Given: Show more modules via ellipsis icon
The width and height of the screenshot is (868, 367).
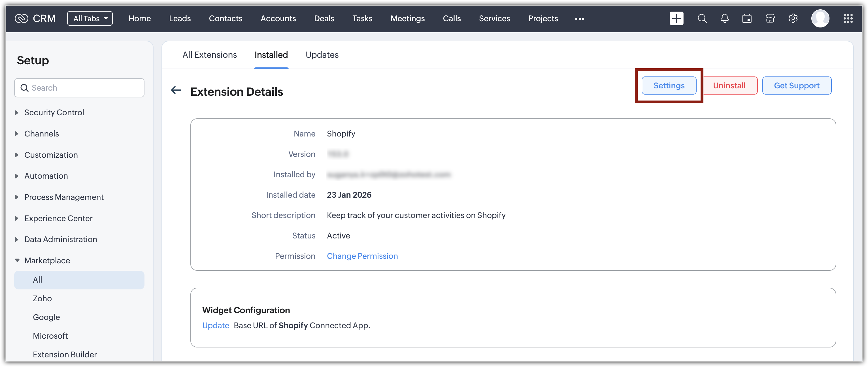Looking at the screenshot, I should (x=579, y=19).
